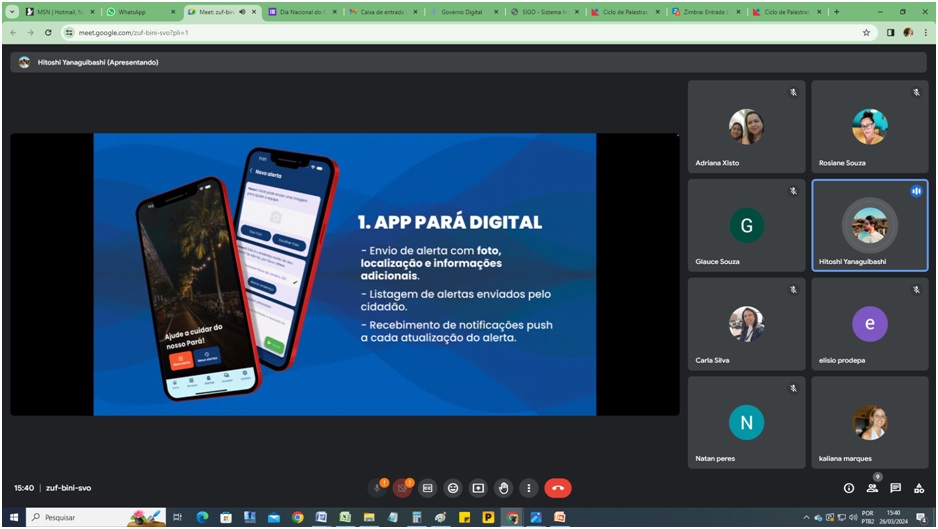Open the activities icon

point(919,488)
